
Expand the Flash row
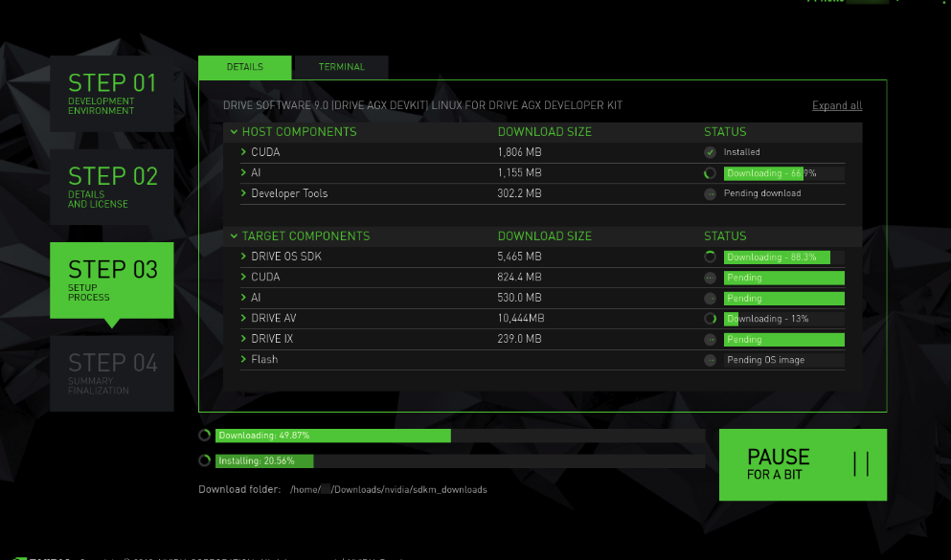click(x=244, y=359)
